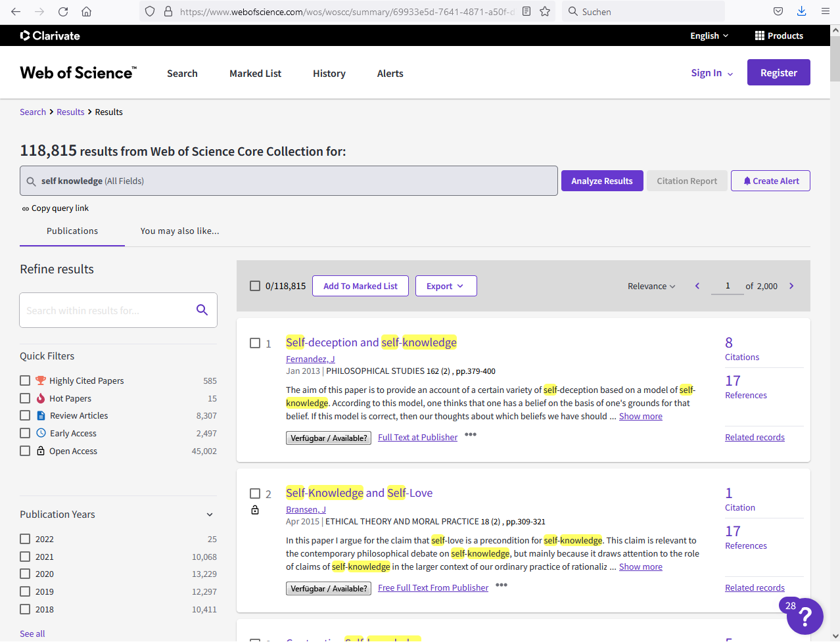
Task: Click the open access lock on result 2
Action: [255, 510]
